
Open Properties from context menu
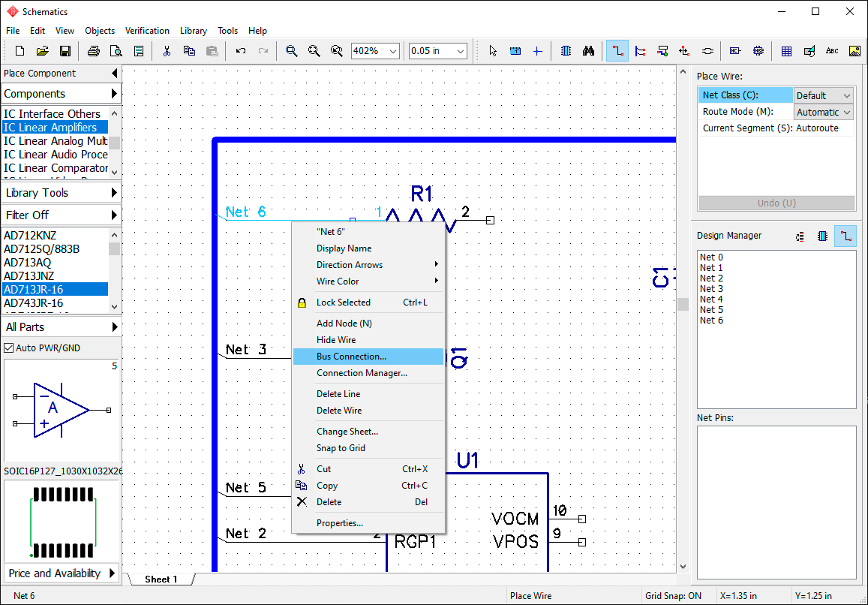(x=368, y=523)
